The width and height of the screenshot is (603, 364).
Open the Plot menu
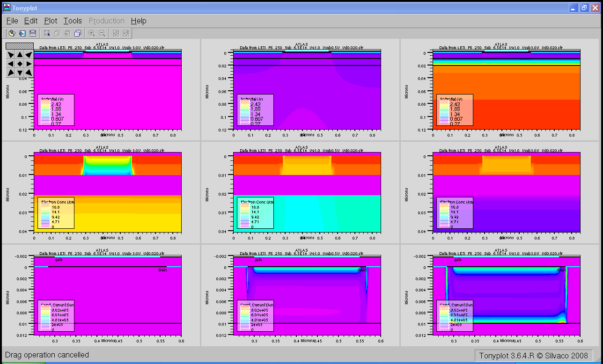(x=51, y=21)
